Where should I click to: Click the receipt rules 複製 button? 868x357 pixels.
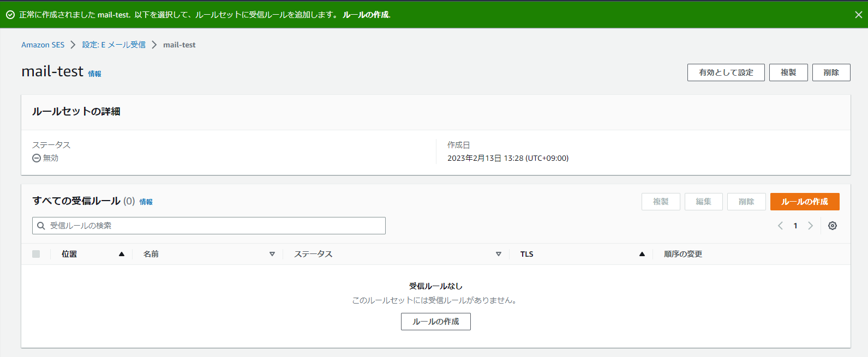[x=661, y=202]
